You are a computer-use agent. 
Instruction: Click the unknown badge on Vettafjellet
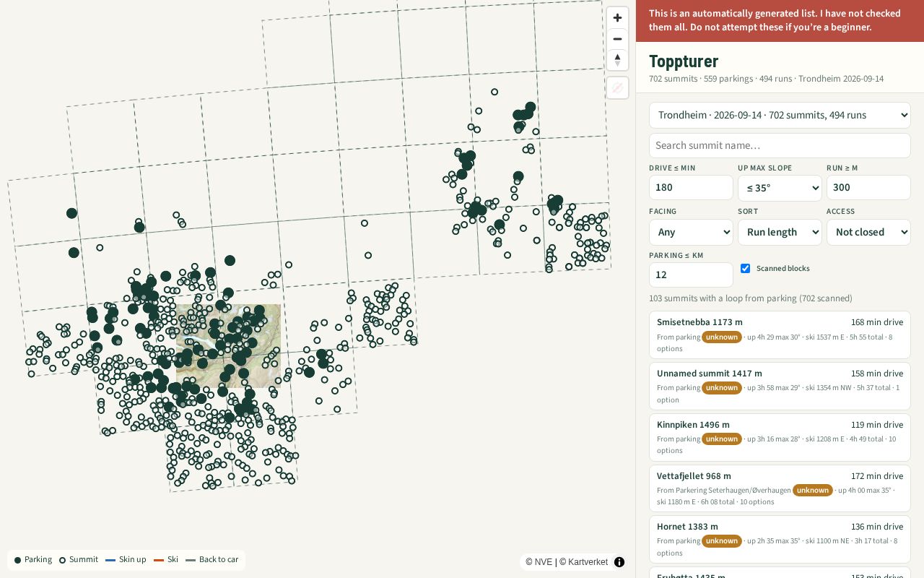click(x=813, y=491)
